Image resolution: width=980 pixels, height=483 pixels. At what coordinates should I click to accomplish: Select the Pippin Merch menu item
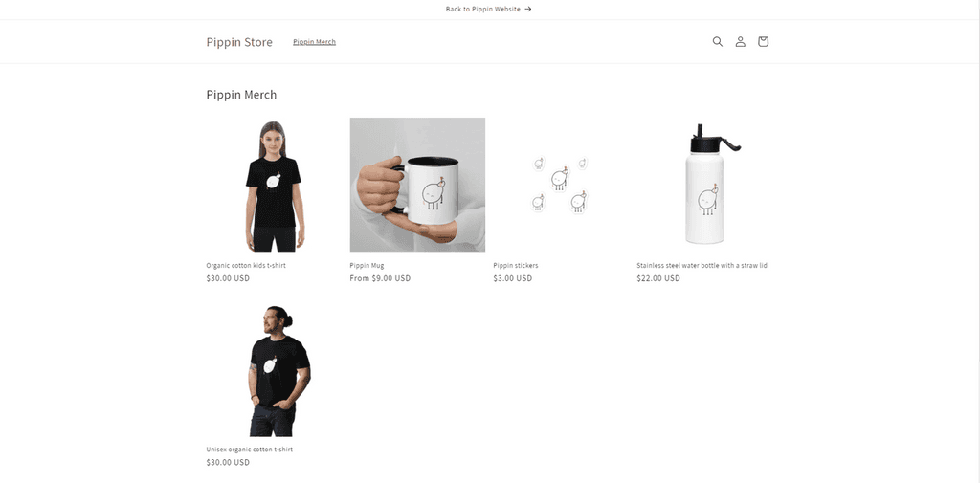point(314,42)
